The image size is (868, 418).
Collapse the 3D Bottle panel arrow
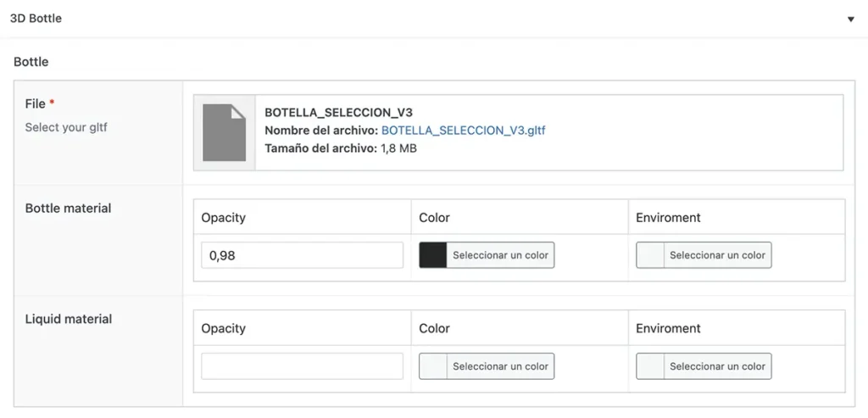click(x=850, y=20)
